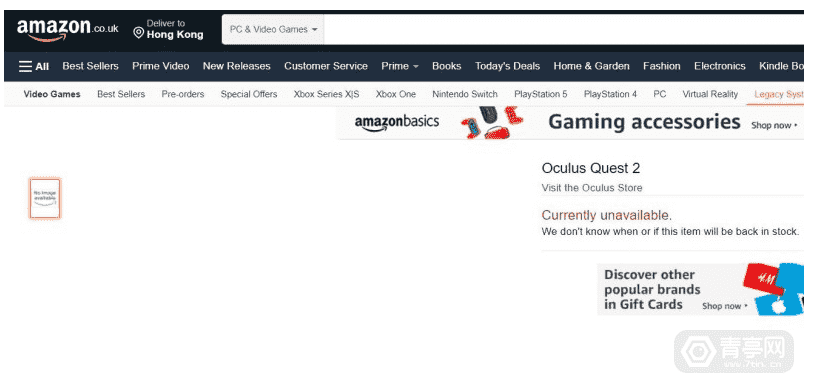Open the All hamburger menu

tap(34, 66)
